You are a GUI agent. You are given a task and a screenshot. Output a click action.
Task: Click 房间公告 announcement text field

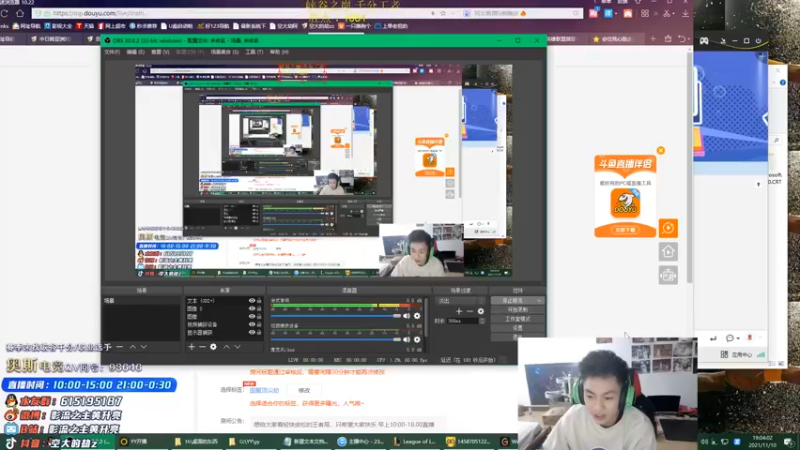pos(347,424)
